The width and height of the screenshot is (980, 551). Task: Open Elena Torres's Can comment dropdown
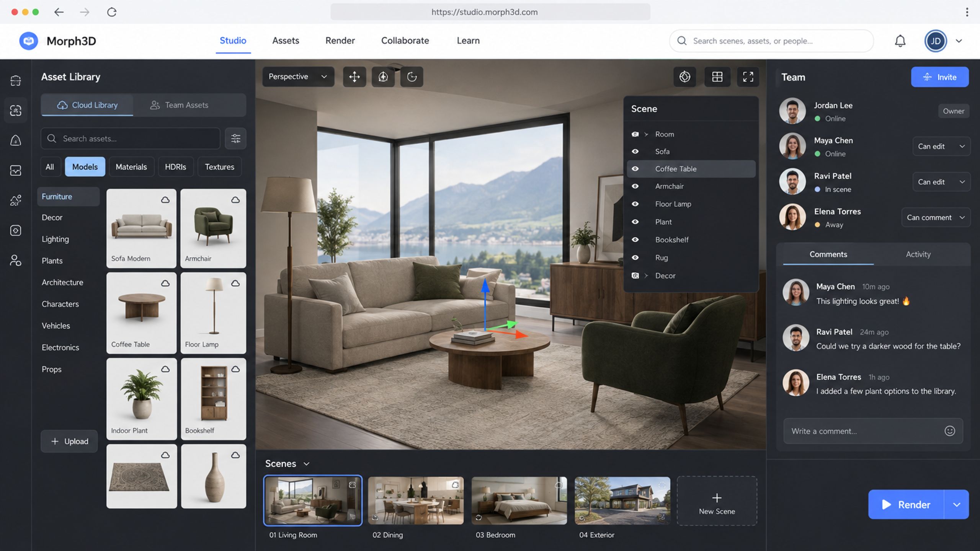pyautogui.click(x=936, y=217)
